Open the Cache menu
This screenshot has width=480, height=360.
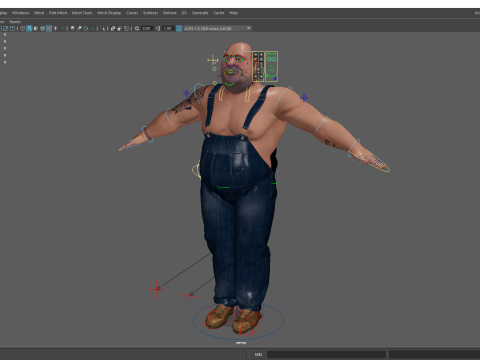[219, 13]
